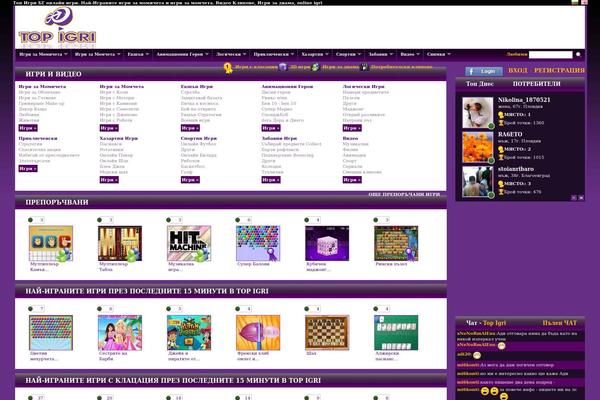Expand the Приключенски menu arrow

pos(292,54)
